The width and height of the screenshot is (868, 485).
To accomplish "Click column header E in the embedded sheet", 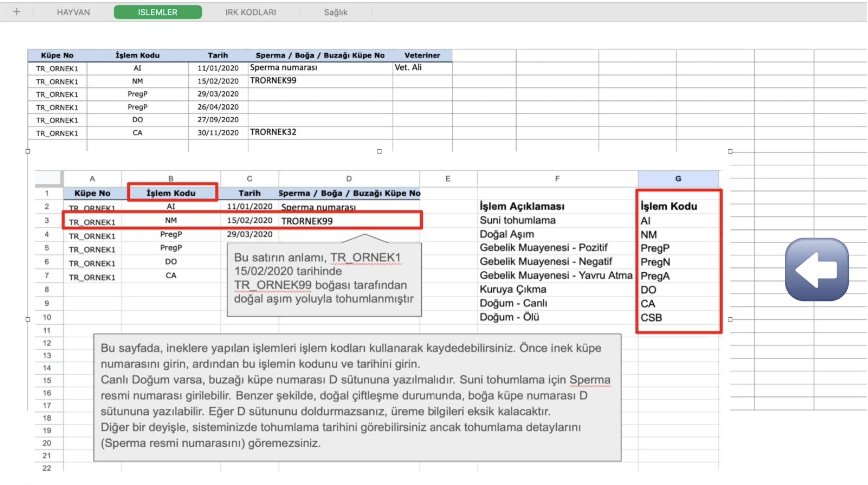I will coord(448,179).
